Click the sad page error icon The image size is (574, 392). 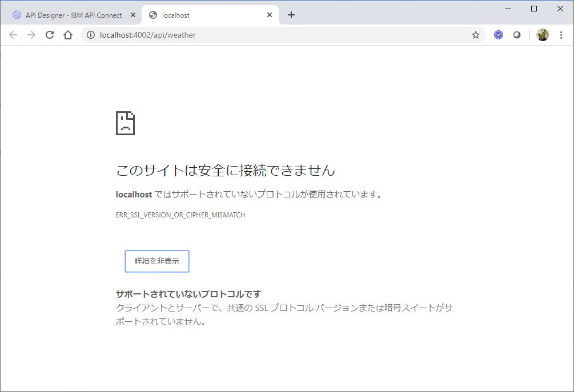(x=125, y=123)
